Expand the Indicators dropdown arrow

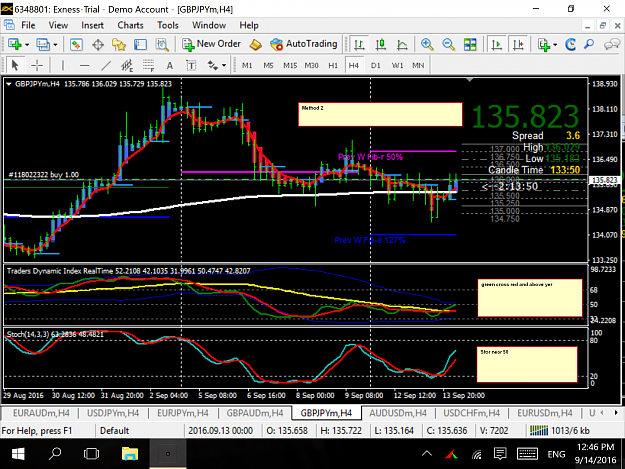555,45
